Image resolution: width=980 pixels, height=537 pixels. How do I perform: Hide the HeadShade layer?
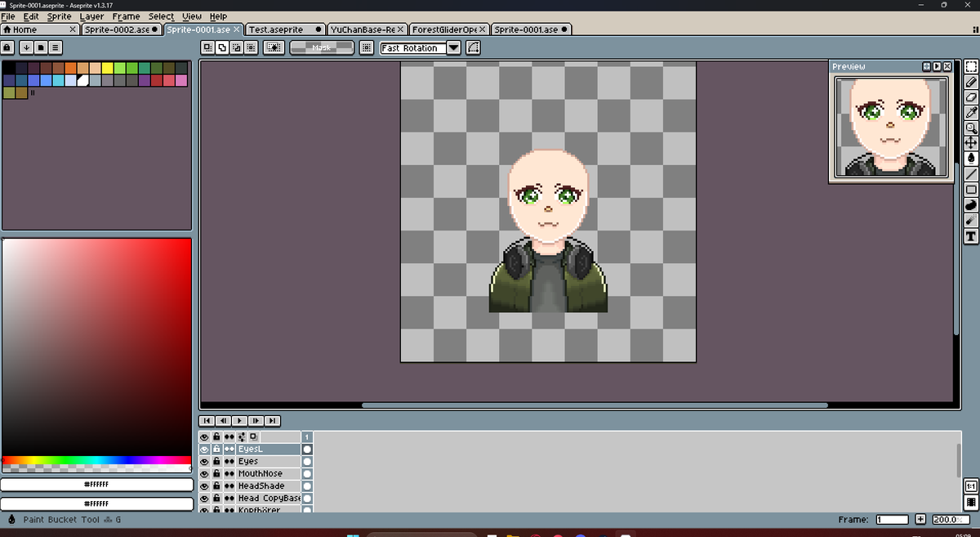point(205,486)
